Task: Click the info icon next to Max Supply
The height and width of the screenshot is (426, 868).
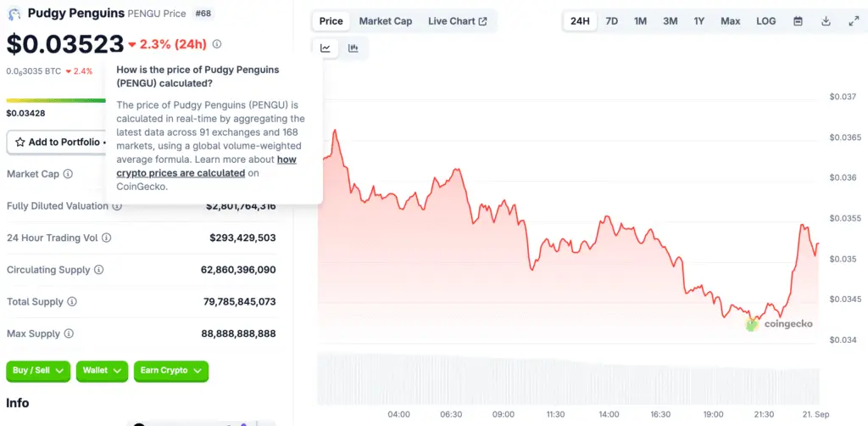Action: [x=69, y=334]
